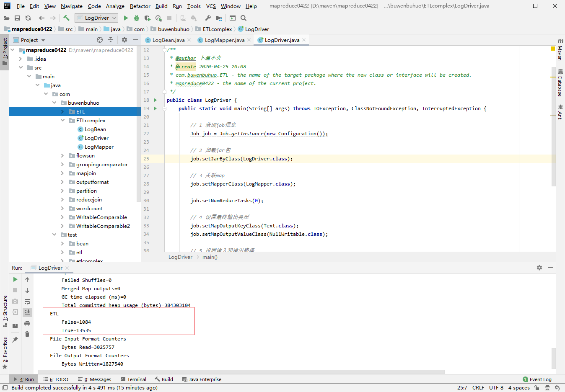Viewport: 565px width, 392px height.
Task: Toggle Pin Tab in Run panel
Action: pyautogui.click(x=15, y=340)
